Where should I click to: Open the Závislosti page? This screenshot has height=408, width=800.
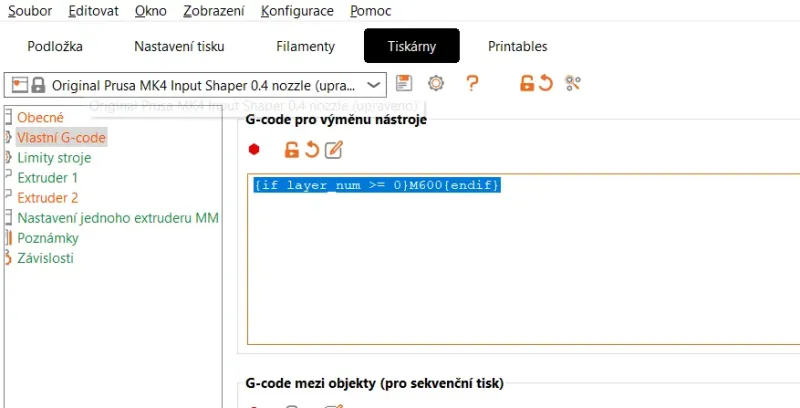pos(45,258)
